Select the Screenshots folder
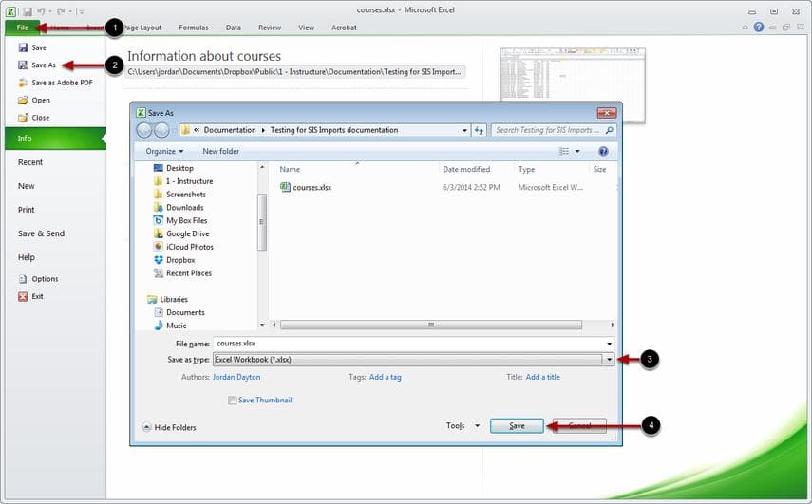The image size is (812, 504). (179, 195)
